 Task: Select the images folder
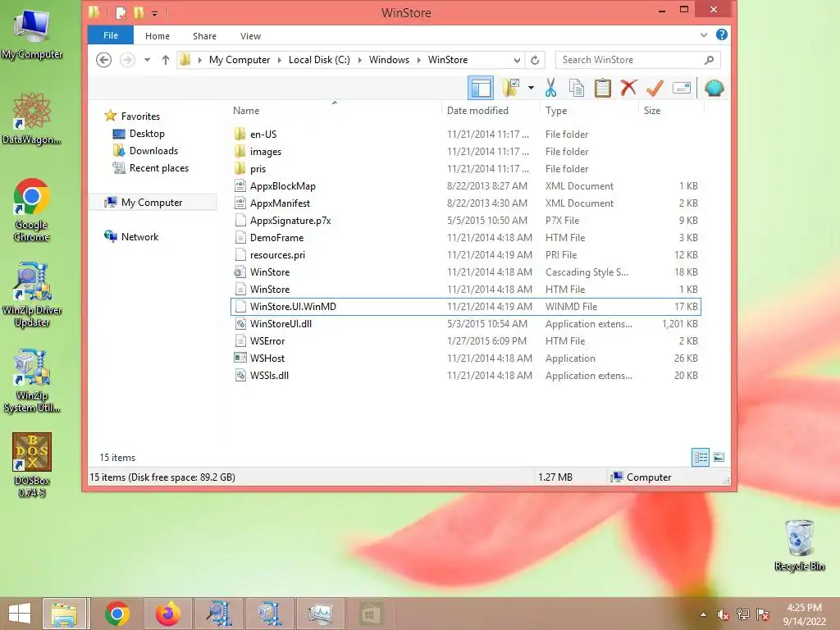[466, 151]
